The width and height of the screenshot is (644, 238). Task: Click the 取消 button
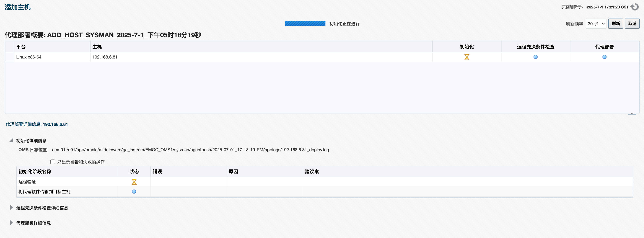632,23
